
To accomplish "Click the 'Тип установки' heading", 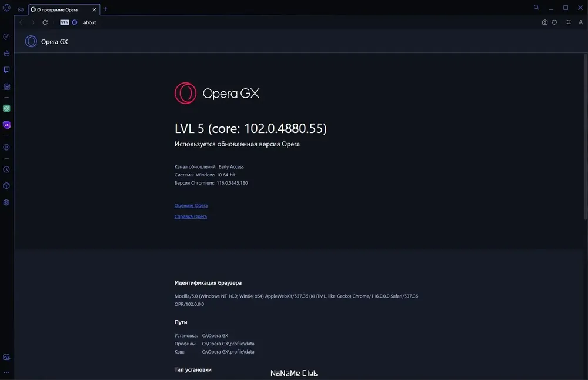I will (x=193, y=370).
